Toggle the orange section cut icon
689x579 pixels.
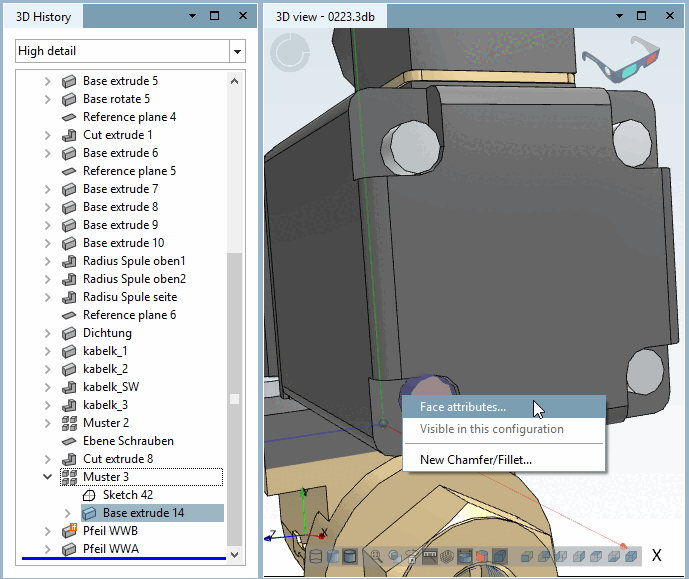tap(482, 557)
